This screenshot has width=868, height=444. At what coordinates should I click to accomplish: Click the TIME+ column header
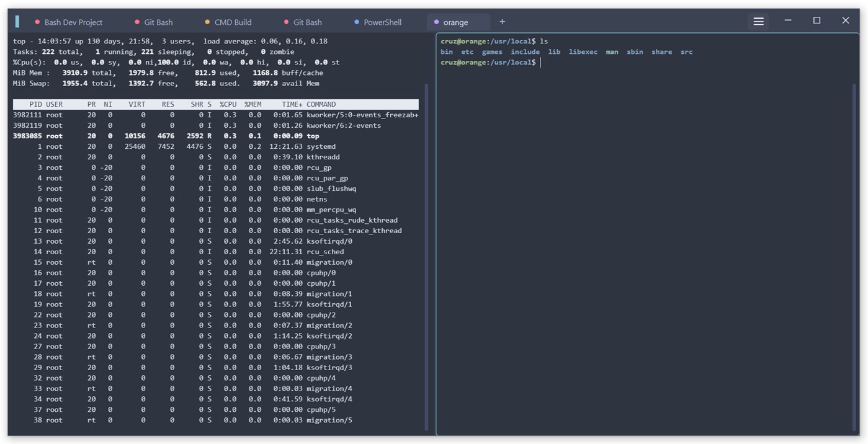(x=292, y=105)
